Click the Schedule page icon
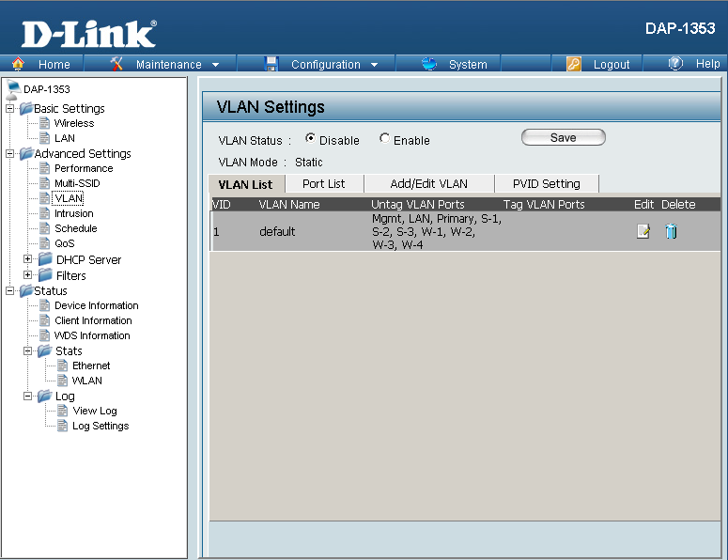The image size is (728, 560). click(x=44, y=228)
